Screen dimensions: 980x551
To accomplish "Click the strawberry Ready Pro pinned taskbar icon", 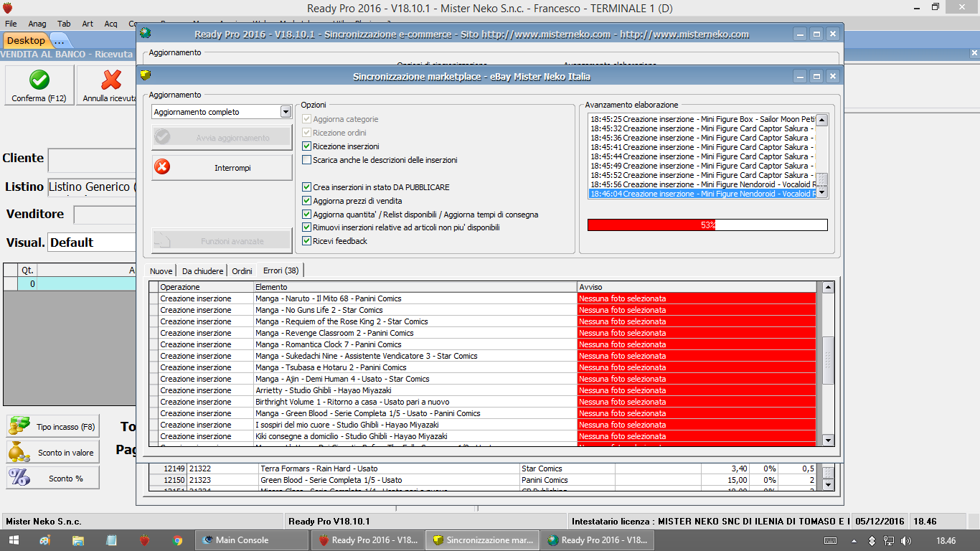I will click(144, 540).
